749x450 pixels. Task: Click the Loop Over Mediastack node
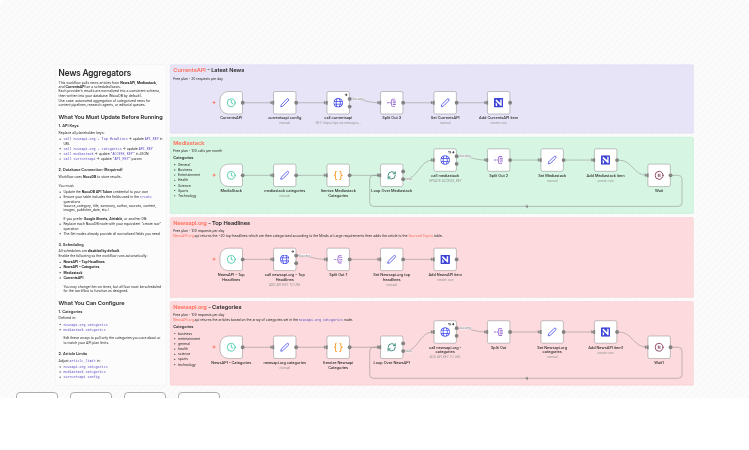391,175
